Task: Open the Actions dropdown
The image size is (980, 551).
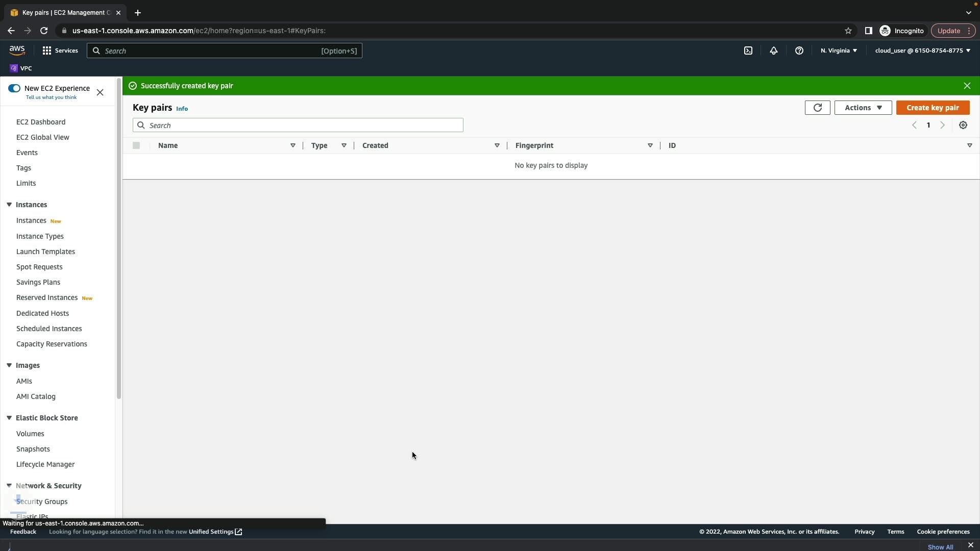Action: [863, 108]
